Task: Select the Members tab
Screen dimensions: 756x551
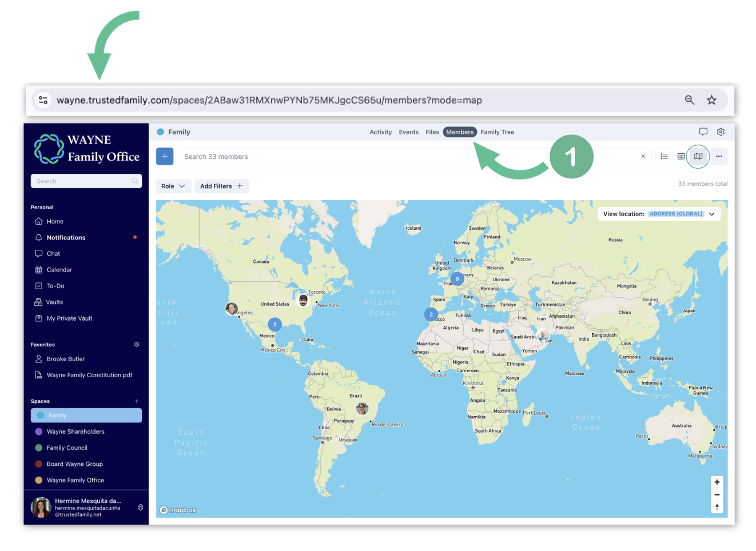Action: click(x=460, y=132)
